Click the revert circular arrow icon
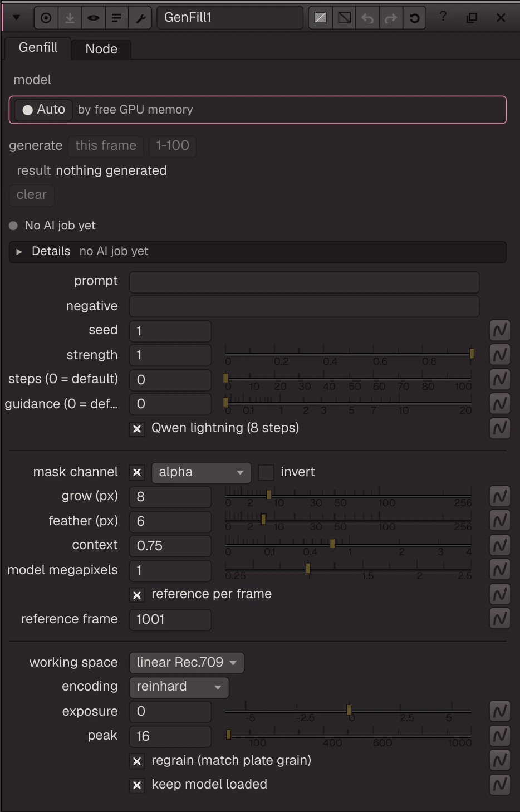Viewport: 520px width, 812px height. pyautogui.click(x=414, y=18)
